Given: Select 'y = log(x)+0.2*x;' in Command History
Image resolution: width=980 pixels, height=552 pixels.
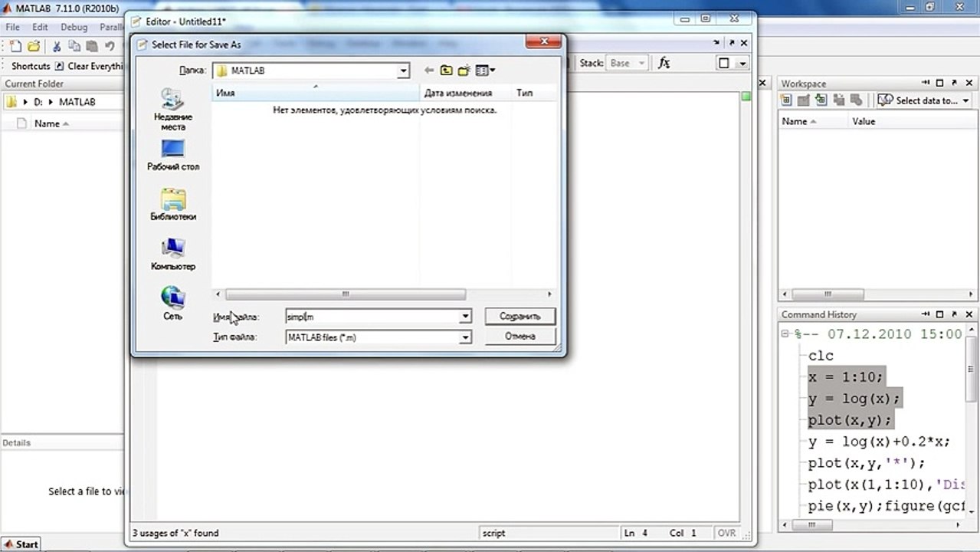Looking at the screenshot, I should (879, 442).
